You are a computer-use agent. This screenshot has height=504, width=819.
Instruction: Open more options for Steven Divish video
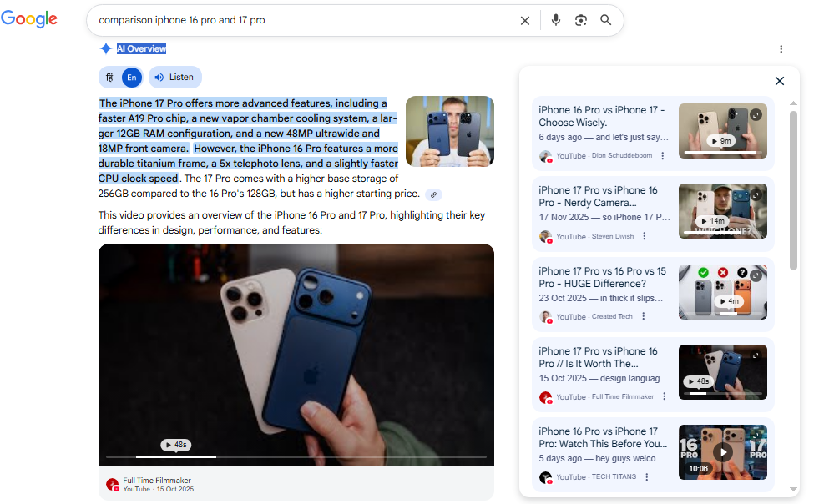point(644,236)
